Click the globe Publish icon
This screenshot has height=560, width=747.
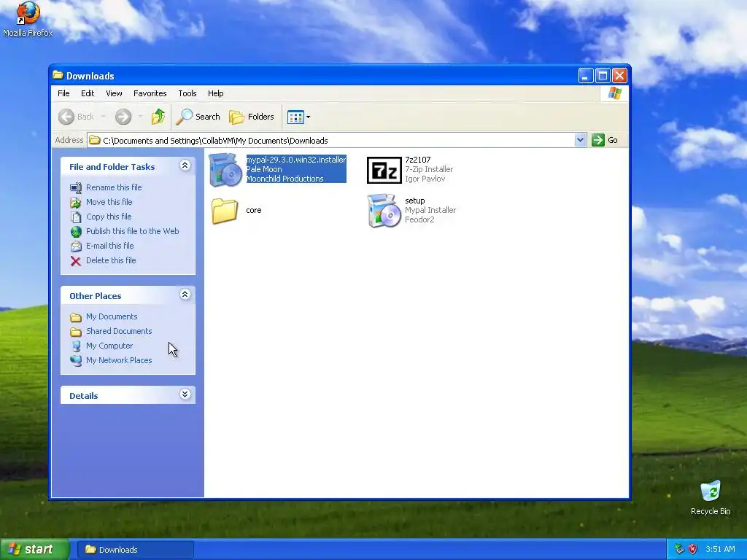[76, 232]
